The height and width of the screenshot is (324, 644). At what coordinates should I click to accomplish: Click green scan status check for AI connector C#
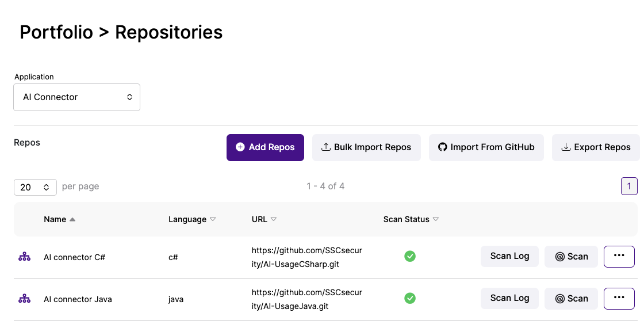click(x=409, y=256)
